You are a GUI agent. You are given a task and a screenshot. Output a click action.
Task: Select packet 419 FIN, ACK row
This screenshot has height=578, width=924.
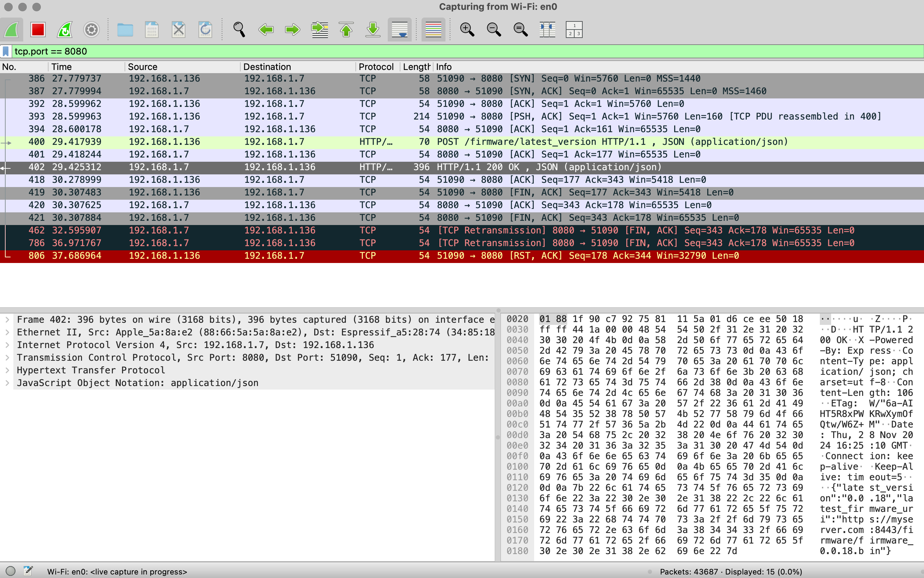point(462,192)
